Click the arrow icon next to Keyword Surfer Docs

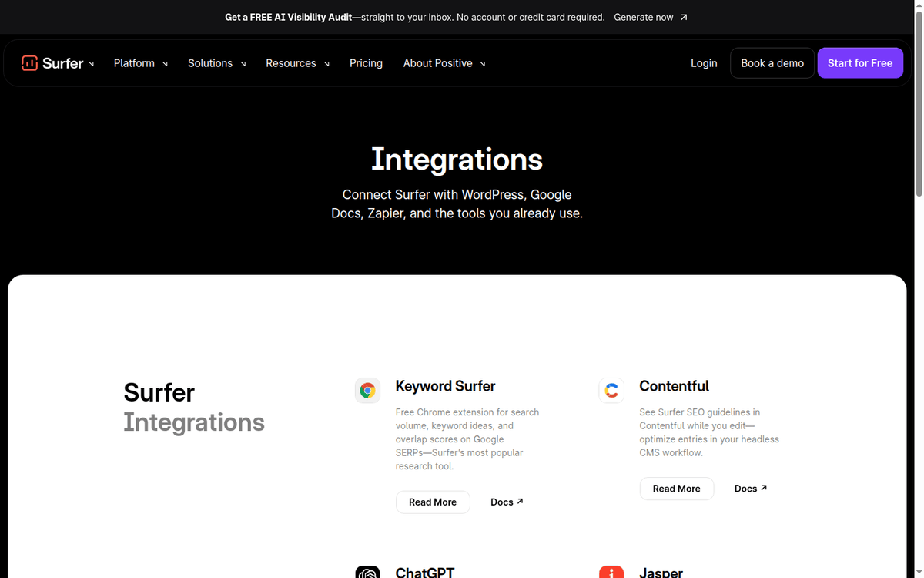[x=520, y=502]
